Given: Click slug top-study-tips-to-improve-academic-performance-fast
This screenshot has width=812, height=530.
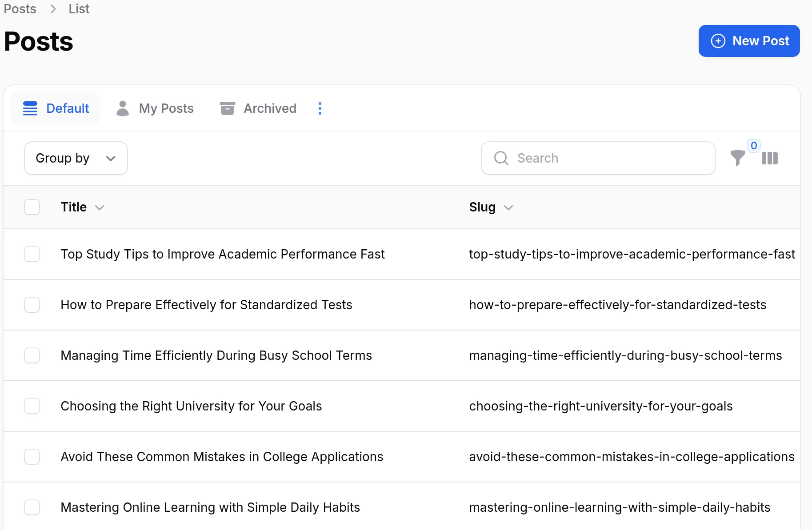Looking at the screenshot, I should [x=632, y=254].
